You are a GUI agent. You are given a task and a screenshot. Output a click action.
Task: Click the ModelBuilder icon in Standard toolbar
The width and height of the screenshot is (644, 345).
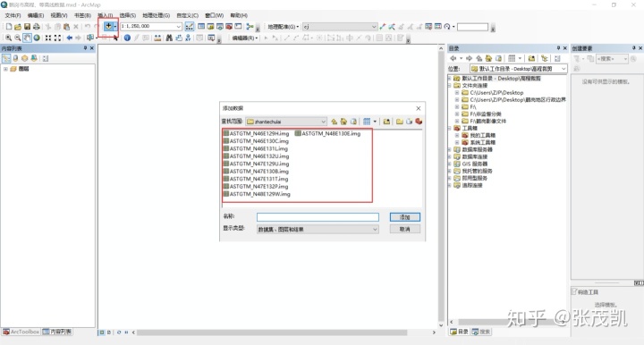click(250, 27)
